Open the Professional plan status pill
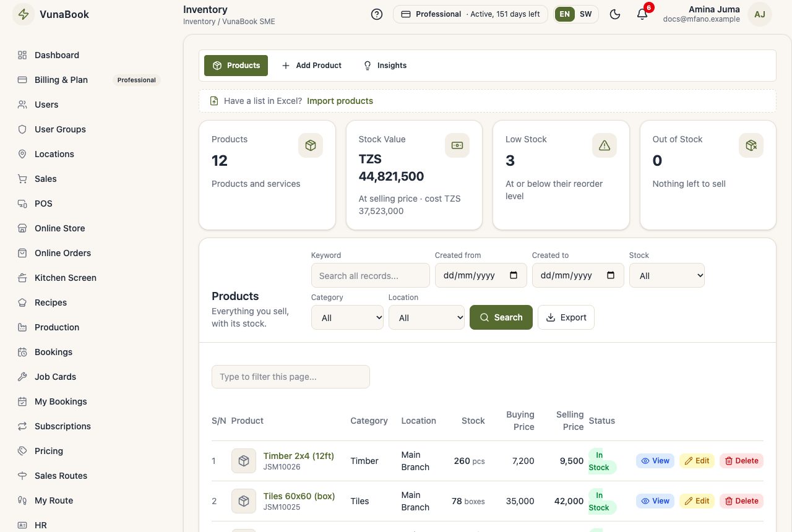The width and height of the screenshot is (792, 532). coord(470,14)
